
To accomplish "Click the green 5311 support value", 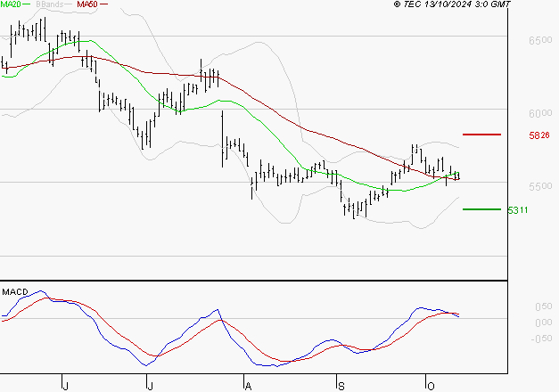I will click(x=518, y=210).
